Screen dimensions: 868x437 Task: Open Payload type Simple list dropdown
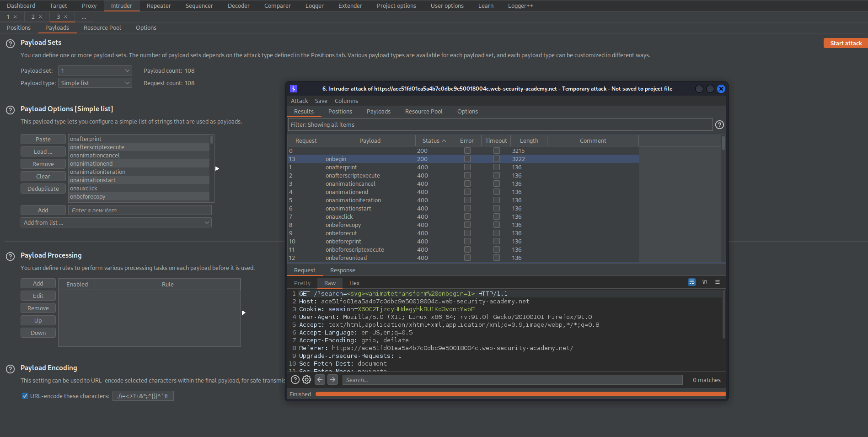point(95,83)
